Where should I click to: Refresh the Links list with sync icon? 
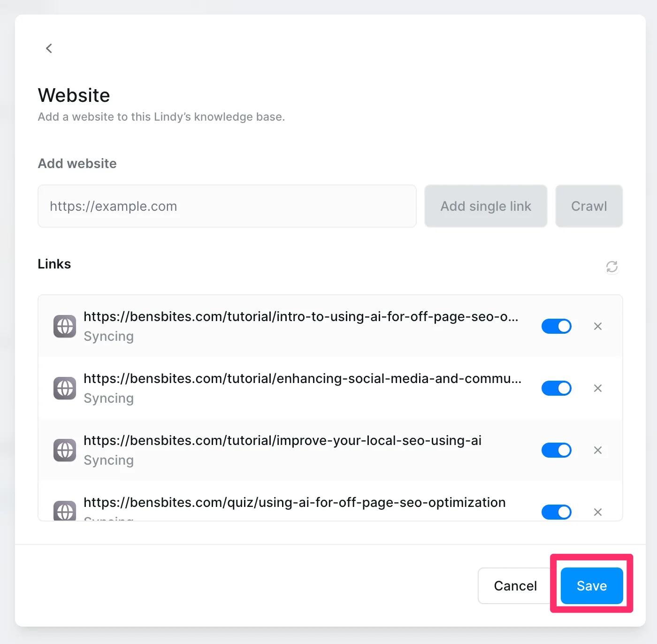click(612, 267)
